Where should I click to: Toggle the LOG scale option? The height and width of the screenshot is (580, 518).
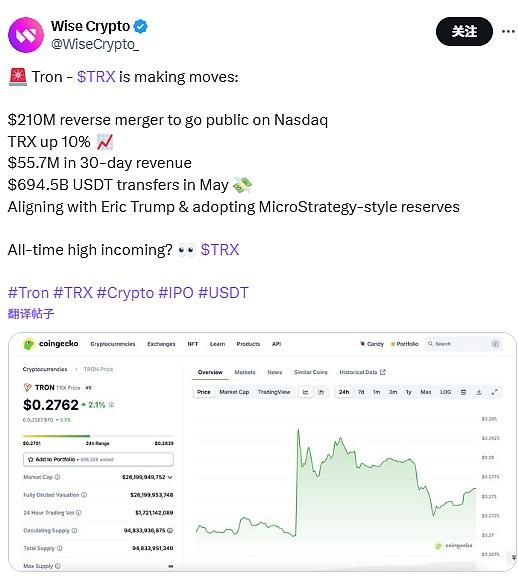445,392
